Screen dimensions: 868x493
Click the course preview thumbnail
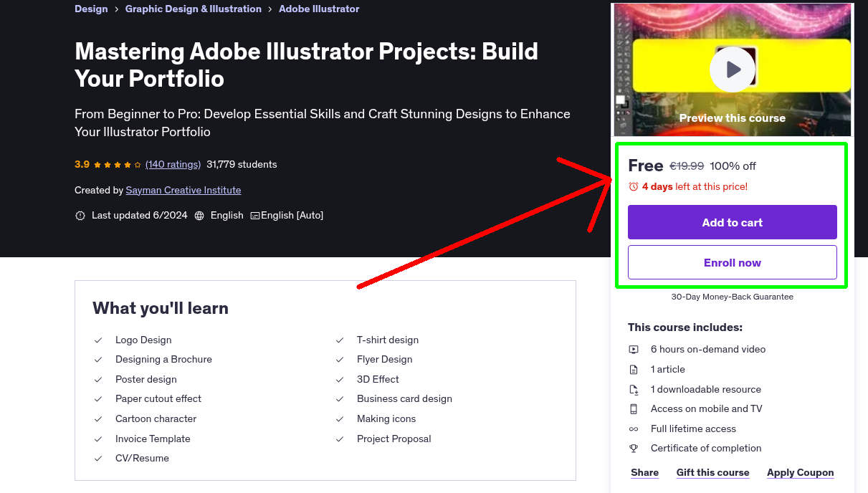click(x=732, y=70)
